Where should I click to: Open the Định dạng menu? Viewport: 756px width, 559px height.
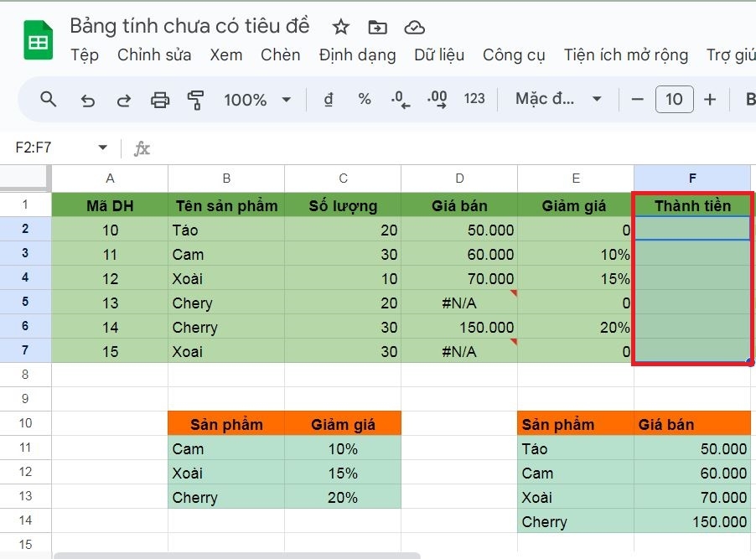point(357,55)
